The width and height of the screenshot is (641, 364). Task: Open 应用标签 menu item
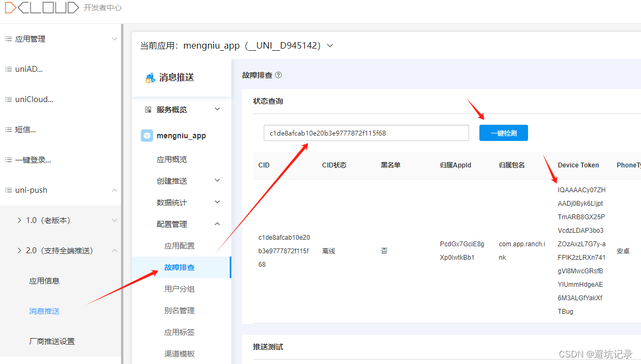(179, 332)
